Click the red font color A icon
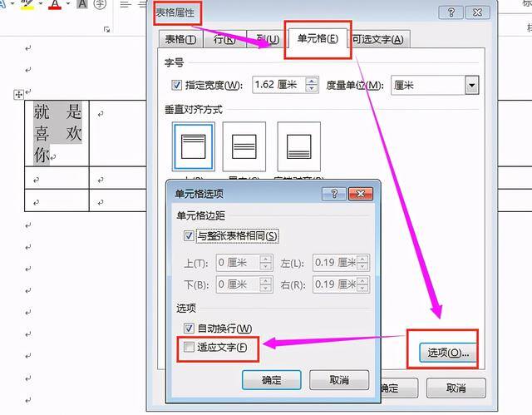Image resolution: width=532 pixels, height=415 pixels. (55, 4)
